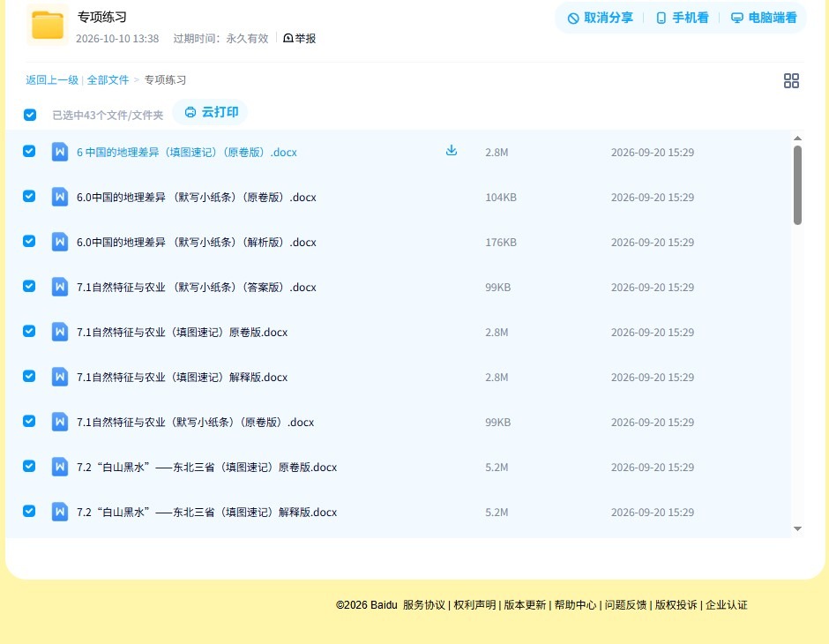This screenshot has height=644, width=829.
Task: Open 7.1自然特征与农业（填图速记）解释版.docx
Action: [182, 377]
